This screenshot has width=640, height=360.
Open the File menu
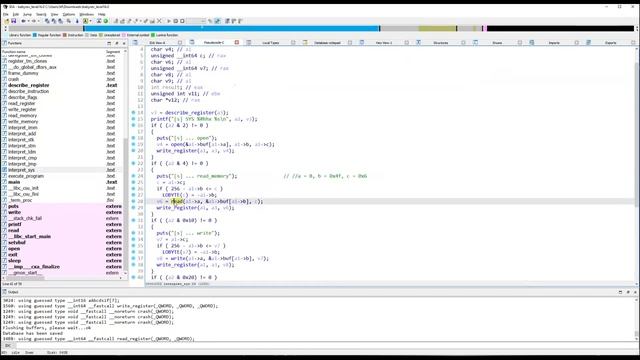pyautogui.click(x=6, y=14)
